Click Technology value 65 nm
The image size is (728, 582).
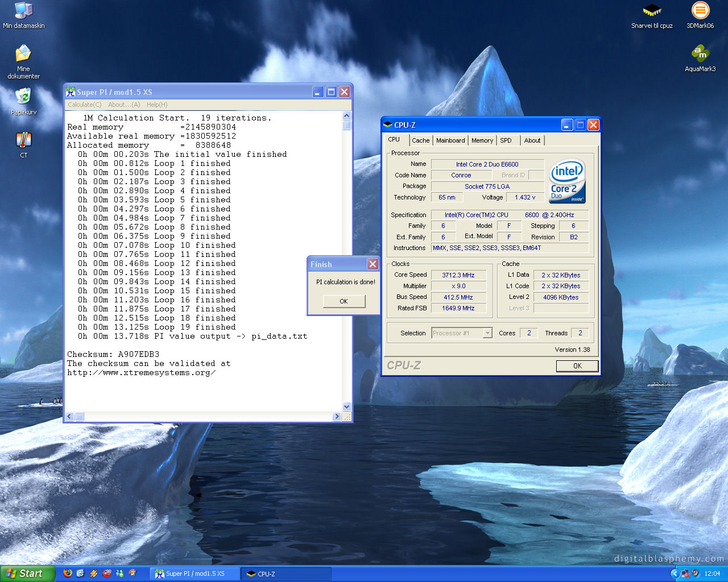(447, 197)
